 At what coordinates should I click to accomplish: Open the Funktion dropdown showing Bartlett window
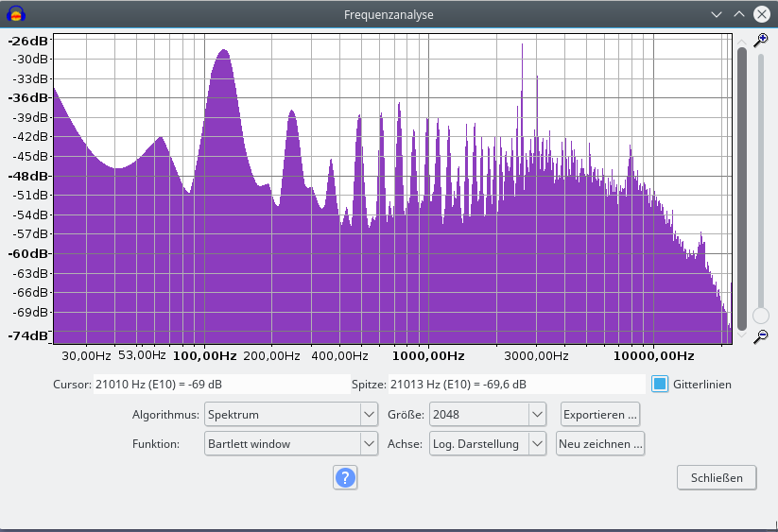point(291,444)
